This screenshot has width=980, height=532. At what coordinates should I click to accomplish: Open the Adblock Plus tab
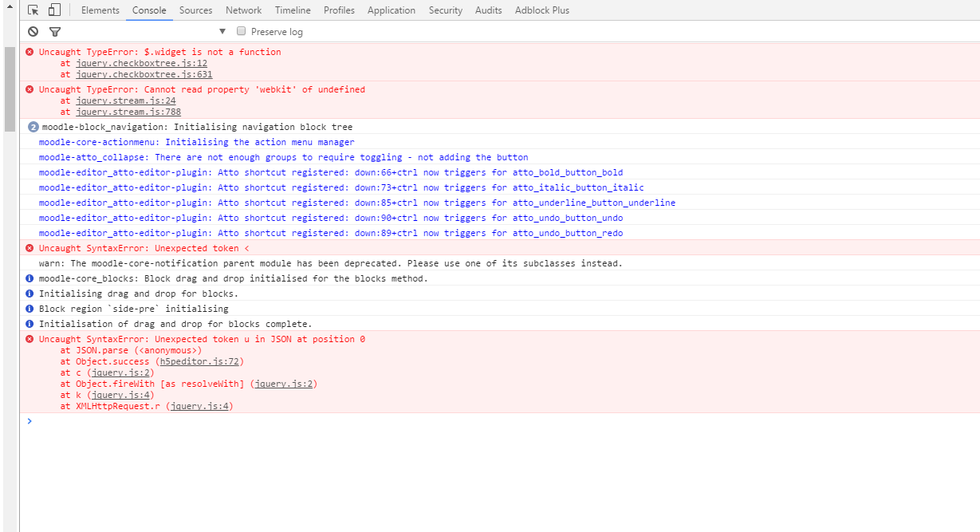[x=542, y=10]
